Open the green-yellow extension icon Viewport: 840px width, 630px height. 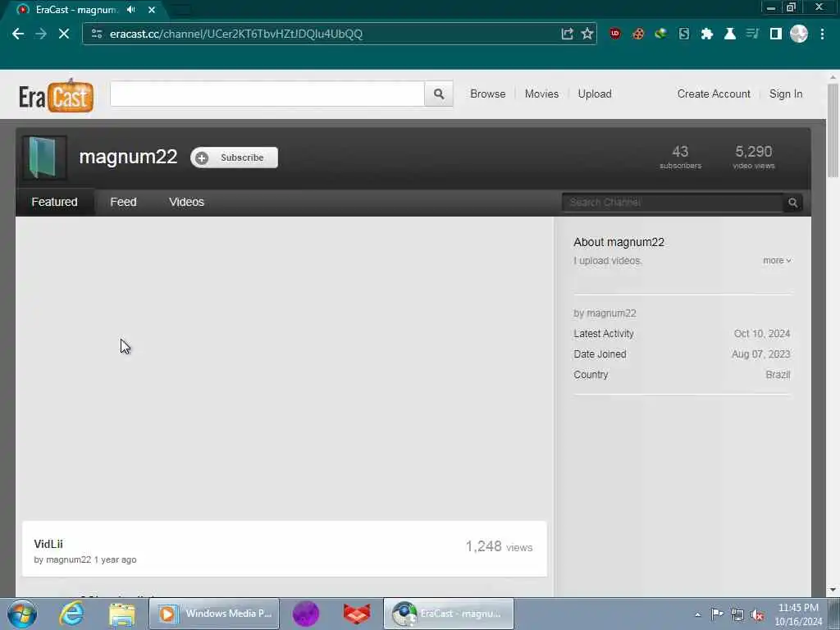661,34
